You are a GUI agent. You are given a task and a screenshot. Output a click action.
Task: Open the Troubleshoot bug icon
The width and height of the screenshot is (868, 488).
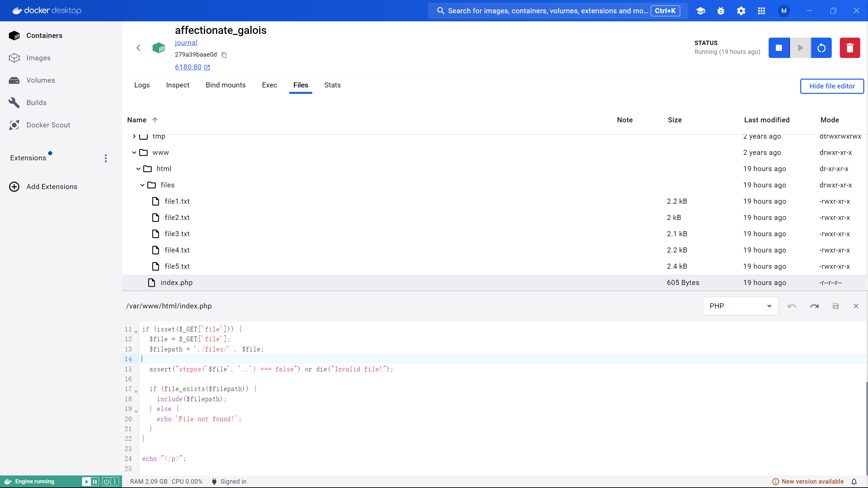721,11
